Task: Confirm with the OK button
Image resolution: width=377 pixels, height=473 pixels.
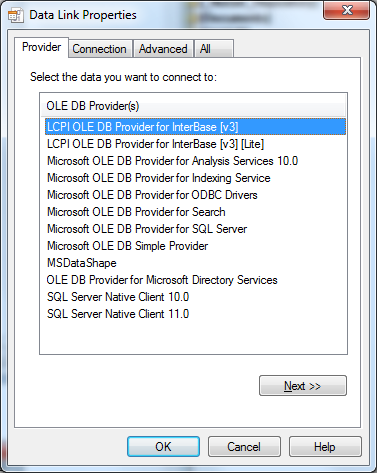Action: 163,447
